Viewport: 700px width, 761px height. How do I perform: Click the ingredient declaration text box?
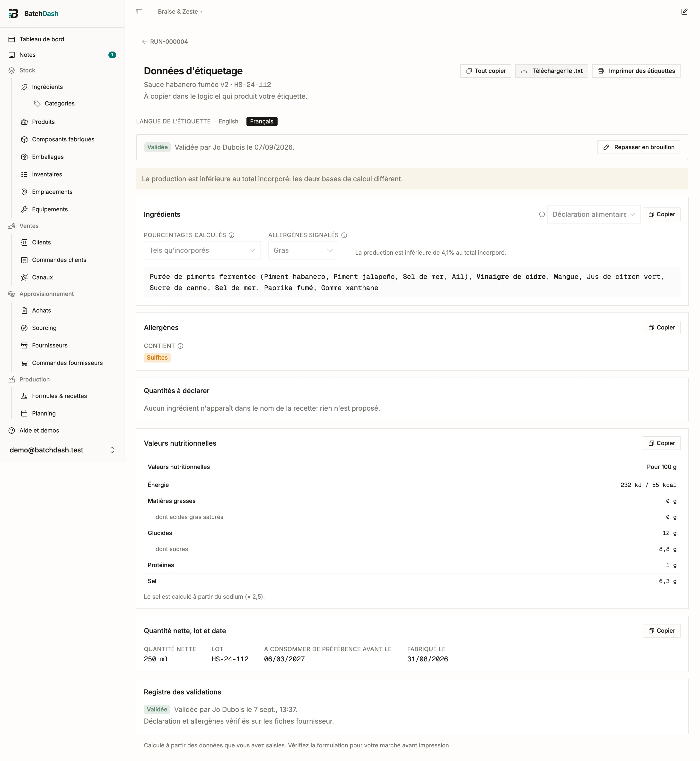[x=412, y=282]
